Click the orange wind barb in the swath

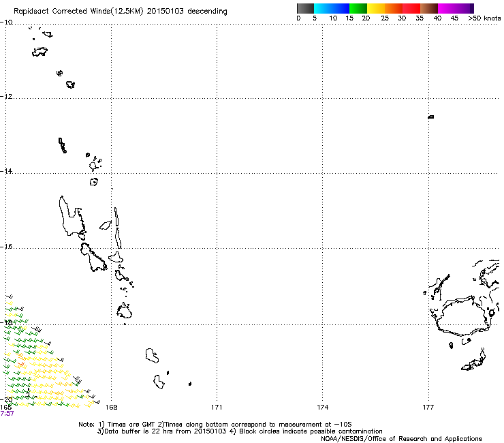(x=21, y=364)
